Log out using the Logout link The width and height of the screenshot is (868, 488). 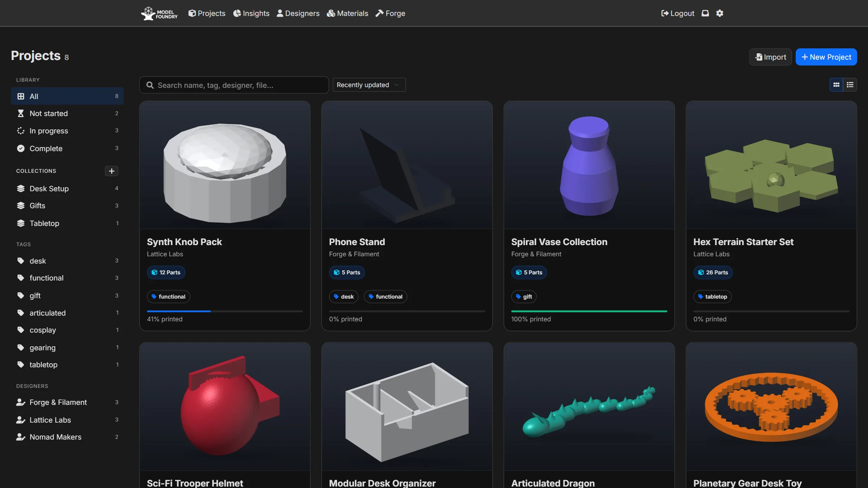pyautogui.click(x=677, y=13)
